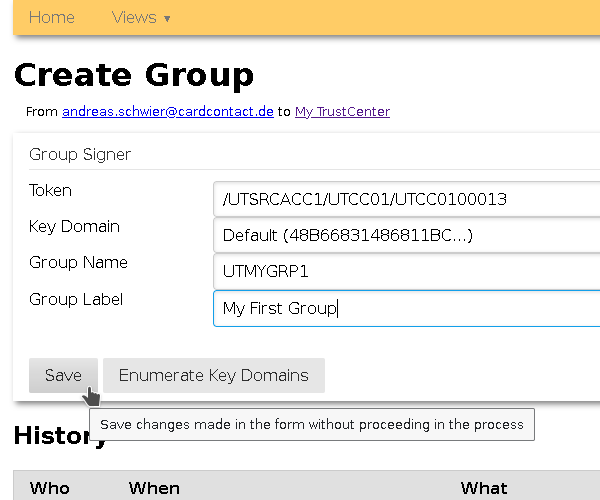Focus the Group Name field containing UTMYGRP1
Viewport: 600px width, 500px height.
pyautogui.click(x=406, y=271)
